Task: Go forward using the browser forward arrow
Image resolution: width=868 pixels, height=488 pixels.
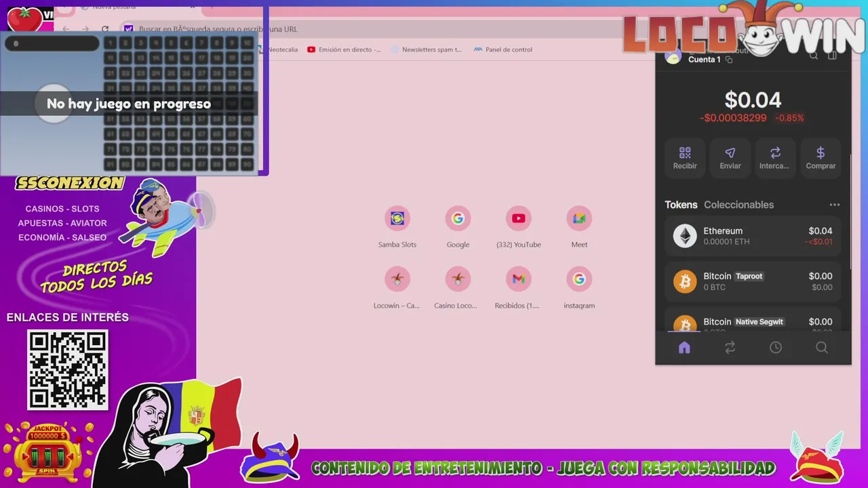Action: [85, 29]
